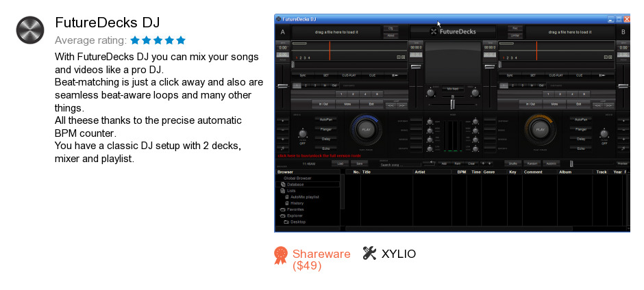The width and height of the screenshot is (644, 290).
Task: Click the zoom-in plus icon on deck B waveform
Action: (x=610, y=57)
